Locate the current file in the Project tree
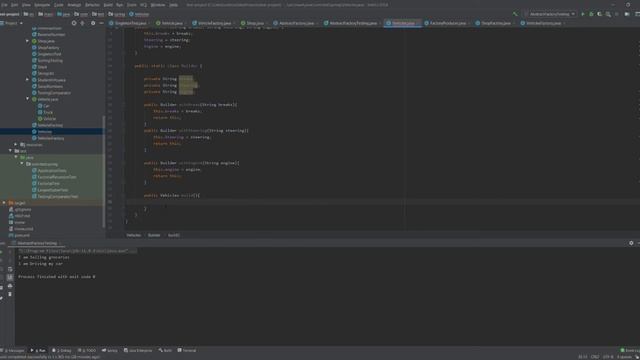Viewport: 640px width, 360px height. pos(74,23)
